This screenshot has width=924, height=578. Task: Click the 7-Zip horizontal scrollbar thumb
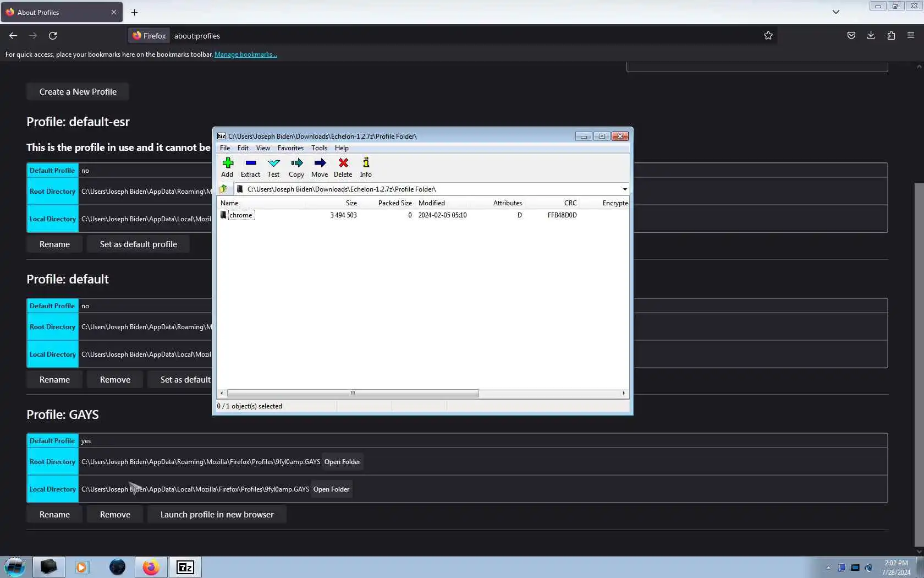[x=353, y=394]
